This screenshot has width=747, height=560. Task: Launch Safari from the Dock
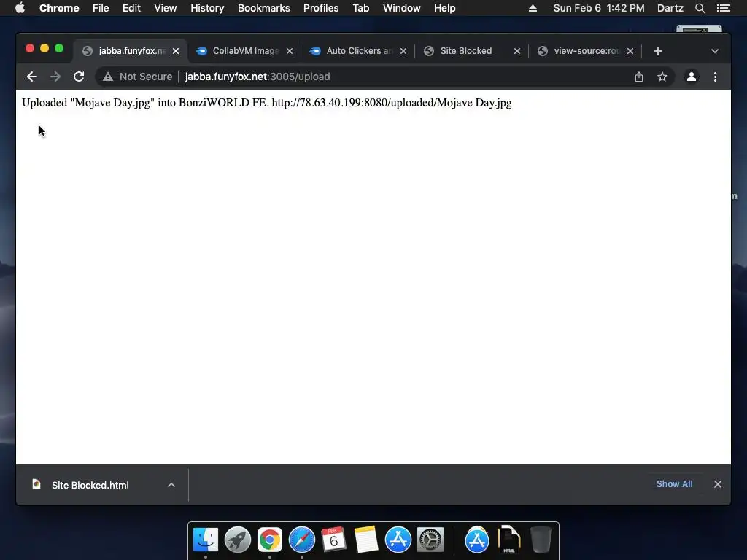(x=302, y=540)
